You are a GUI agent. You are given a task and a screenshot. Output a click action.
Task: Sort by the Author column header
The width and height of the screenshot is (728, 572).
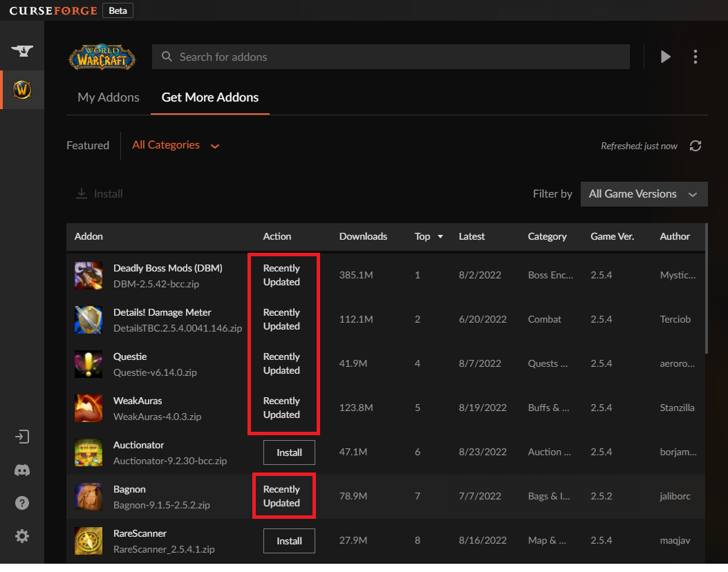pos(675,236)
